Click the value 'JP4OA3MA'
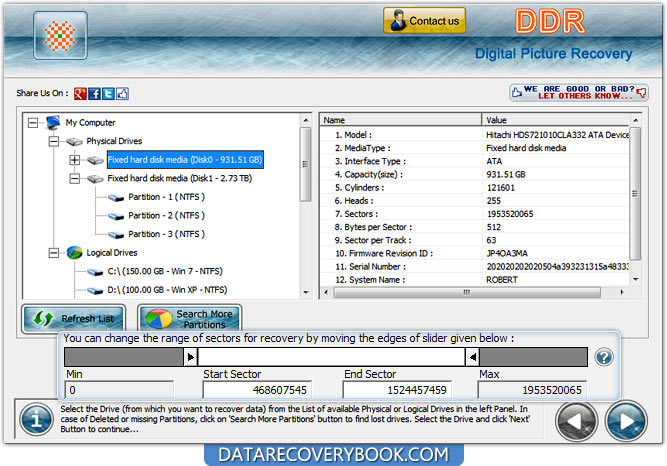Viewport: 667px width, 466px height. [x=507, y=254]
